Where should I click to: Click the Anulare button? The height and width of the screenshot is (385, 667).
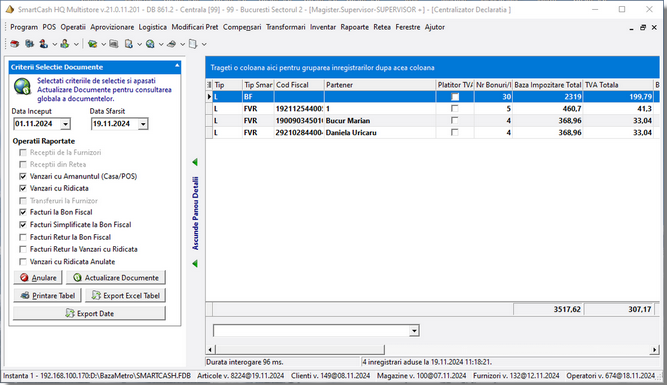coord(38,277)
